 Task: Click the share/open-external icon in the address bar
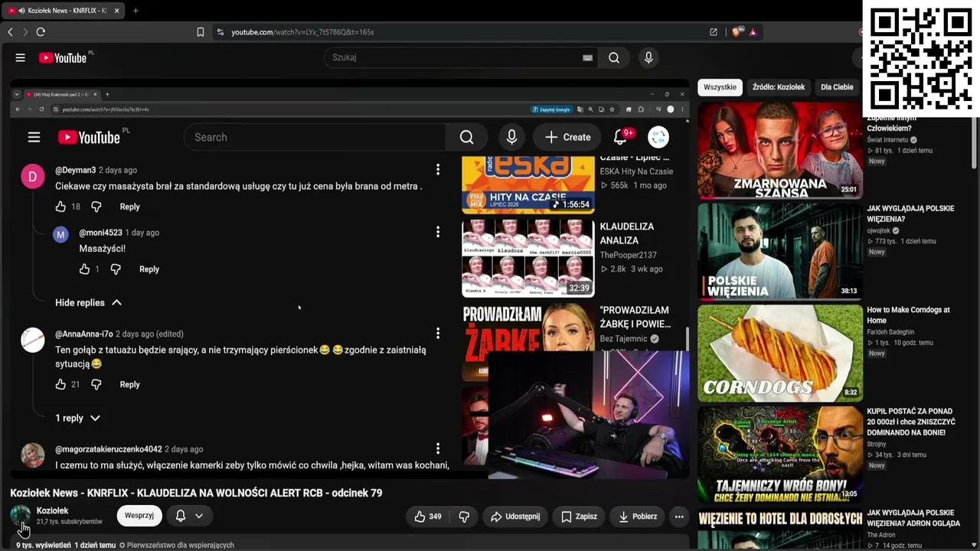[714, 32]
